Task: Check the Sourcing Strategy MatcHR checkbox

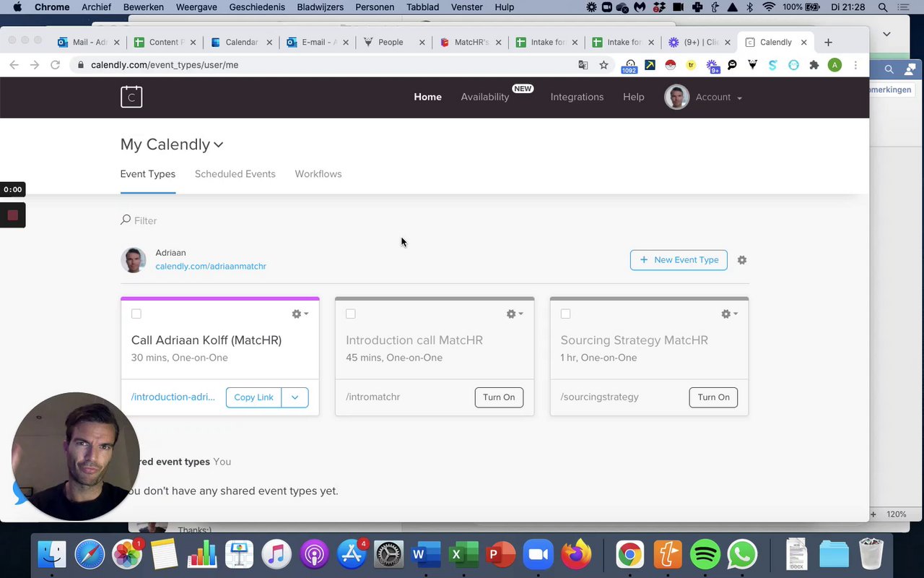Action: tap(566, 314)
